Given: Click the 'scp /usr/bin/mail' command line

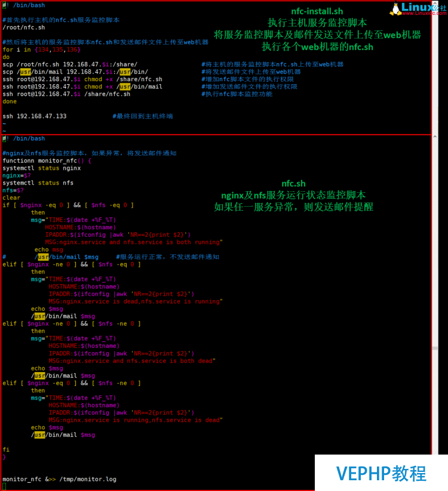Looking at the screenshot, I should [x=75, y=72].
